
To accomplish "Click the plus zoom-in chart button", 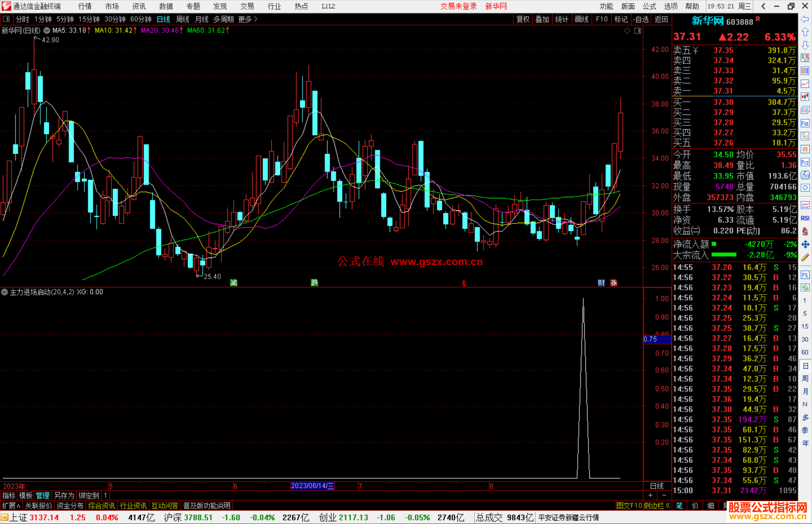I will click(x=650, y=495).
